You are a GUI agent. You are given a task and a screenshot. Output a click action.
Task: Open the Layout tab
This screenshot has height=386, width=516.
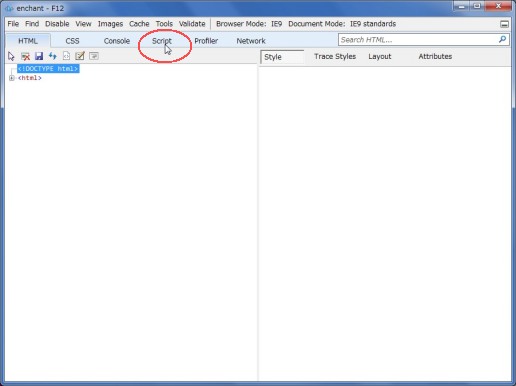pyautogui.click(x=380, y=57)
